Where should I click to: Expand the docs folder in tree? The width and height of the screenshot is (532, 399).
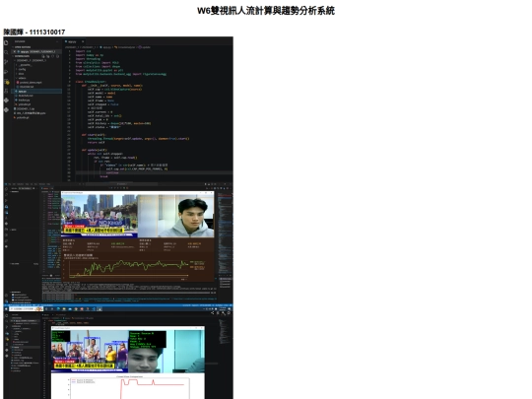21,74
